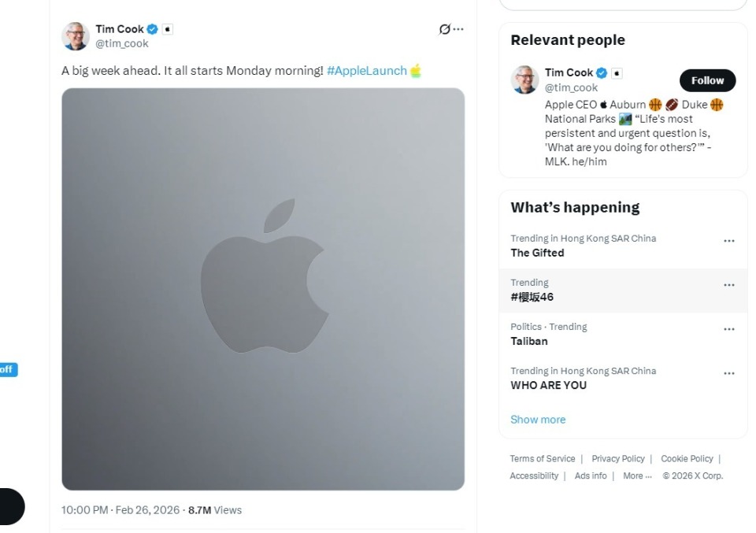Click the Apple affiliation badge on the post
Screen dimensions: 756x533
167,29
